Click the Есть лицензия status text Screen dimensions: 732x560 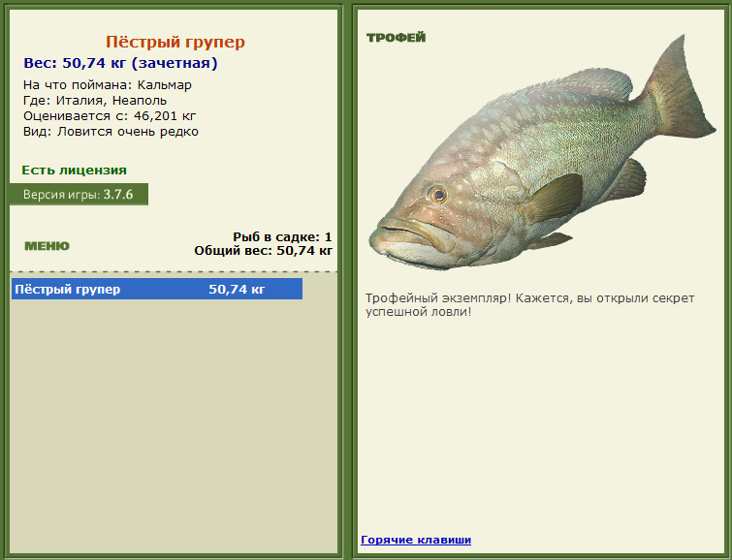coord(75,171)
